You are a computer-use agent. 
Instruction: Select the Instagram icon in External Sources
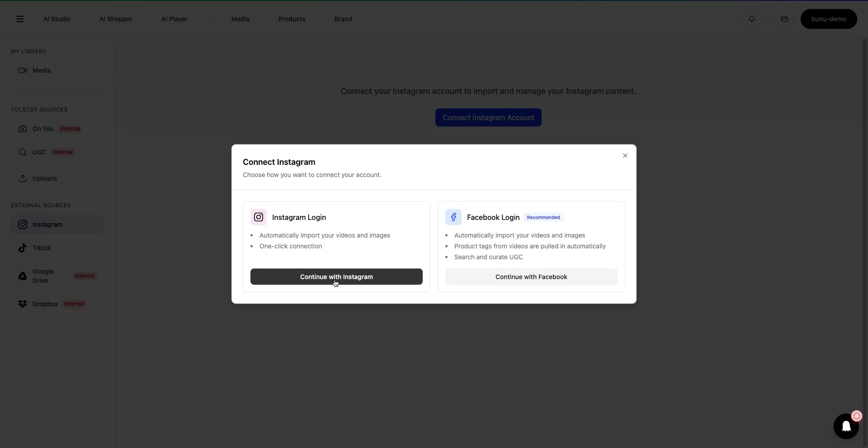pyautogui.click(x=22, y=224)
